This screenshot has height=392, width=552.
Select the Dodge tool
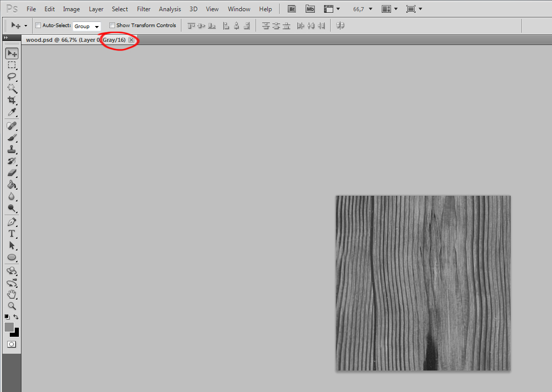12,209
